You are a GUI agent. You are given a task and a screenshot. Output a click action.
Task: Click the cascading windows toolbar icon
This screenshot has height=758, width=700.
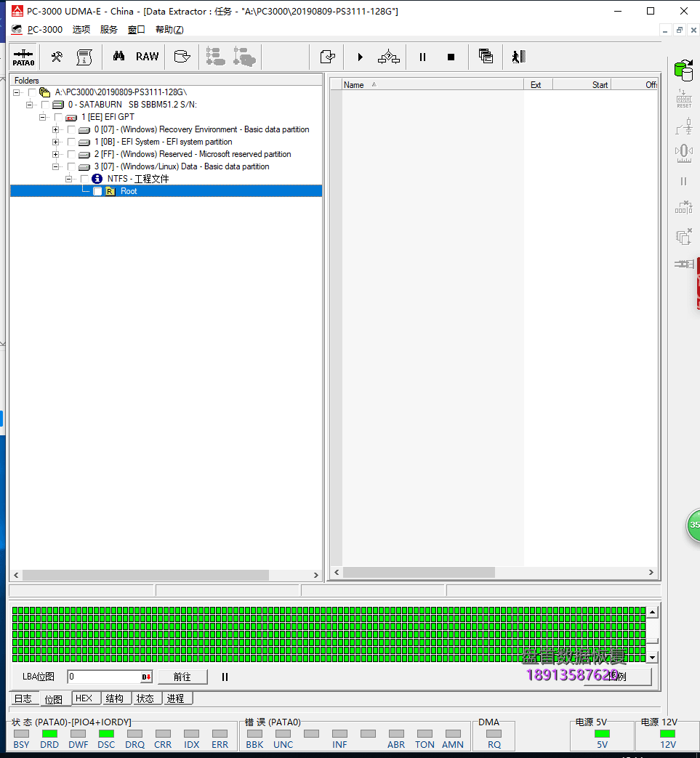click(486, 57)
